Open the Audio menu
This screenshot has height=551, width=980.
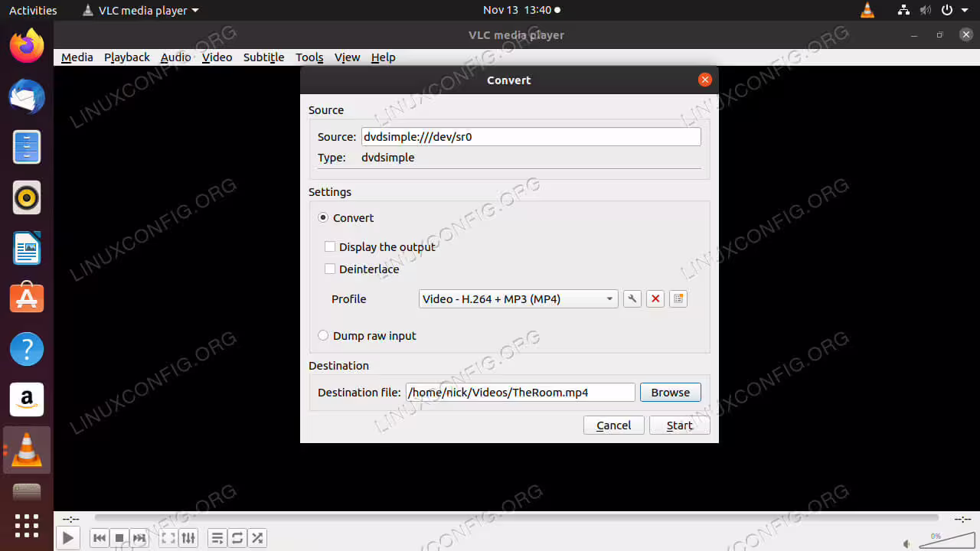[x=176, y=57]
